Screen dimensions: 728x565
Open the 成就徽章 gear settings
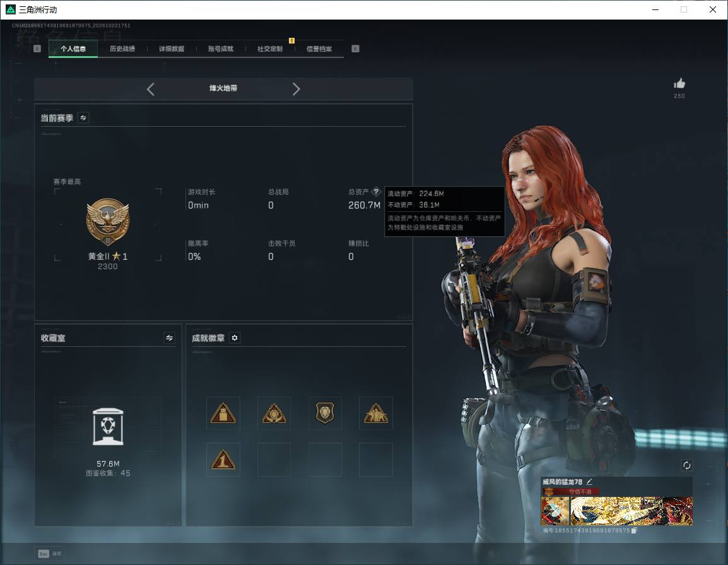pyautogui.click(x=235, y=338)
